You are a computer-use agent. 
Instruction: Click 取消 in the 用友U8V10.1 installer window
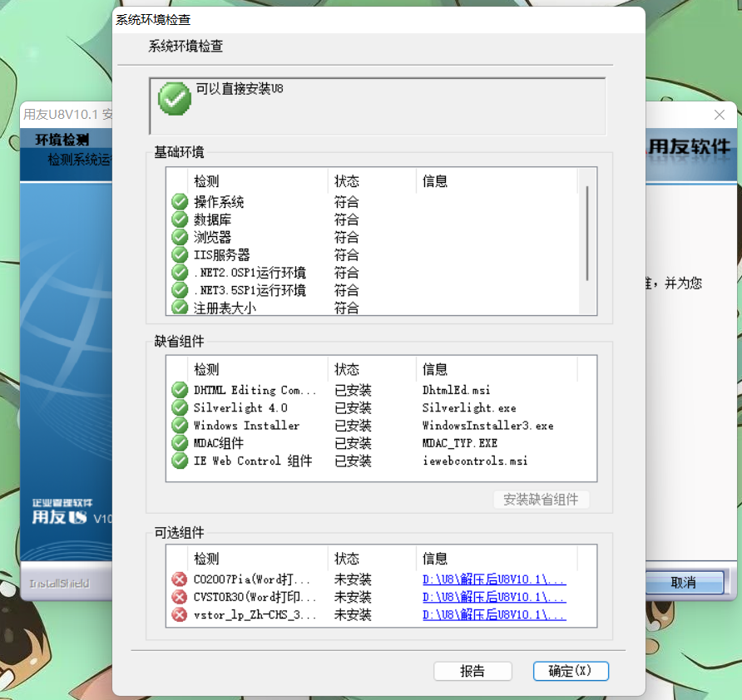tap(684, 582)
